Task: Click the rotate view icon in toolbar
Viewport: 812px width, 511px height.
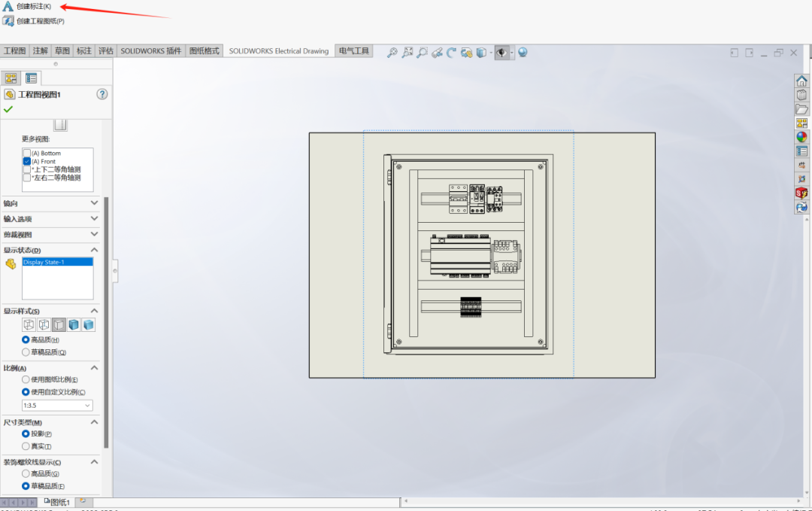Action: click(x=452, y=52)
